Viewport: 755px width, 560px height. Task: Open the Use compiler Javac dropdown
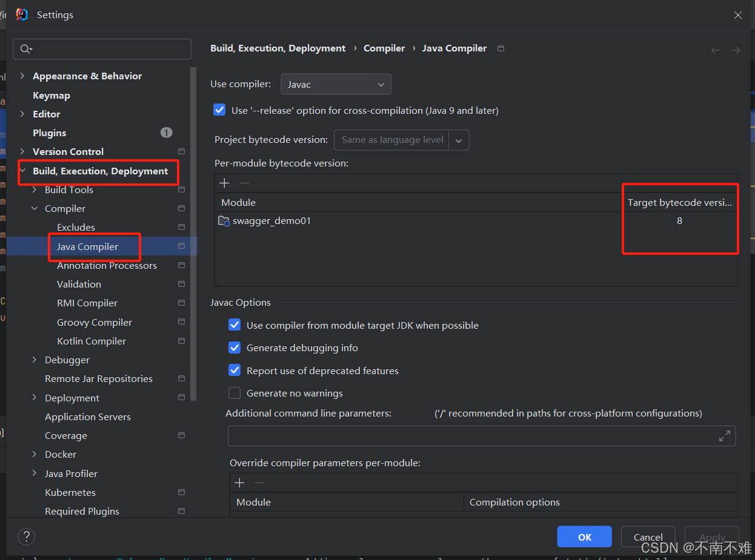pos(336,84)
